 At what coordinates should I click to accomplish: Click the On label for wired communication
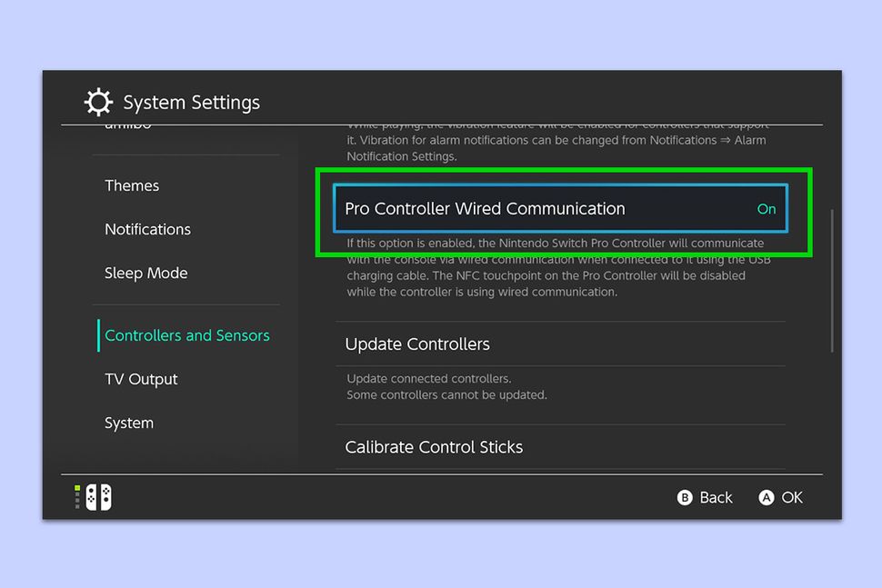point(766,209)
